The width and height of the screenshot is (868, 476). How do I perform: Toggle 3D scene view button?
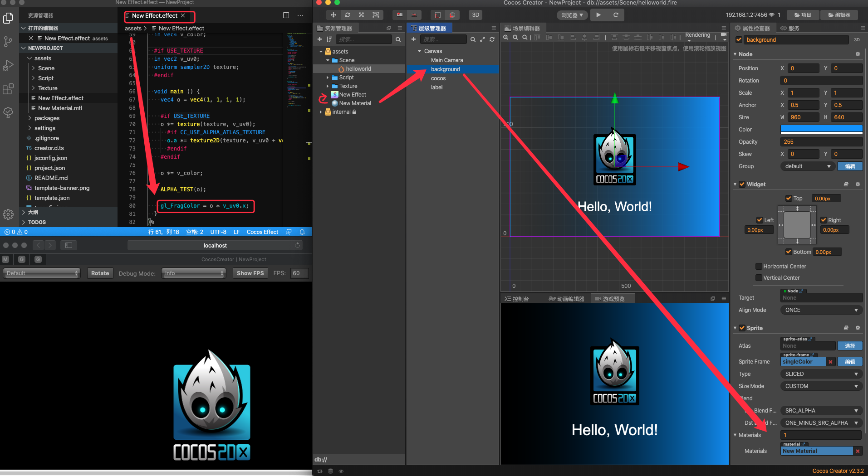pyautogui.click(x=476, y=15)
